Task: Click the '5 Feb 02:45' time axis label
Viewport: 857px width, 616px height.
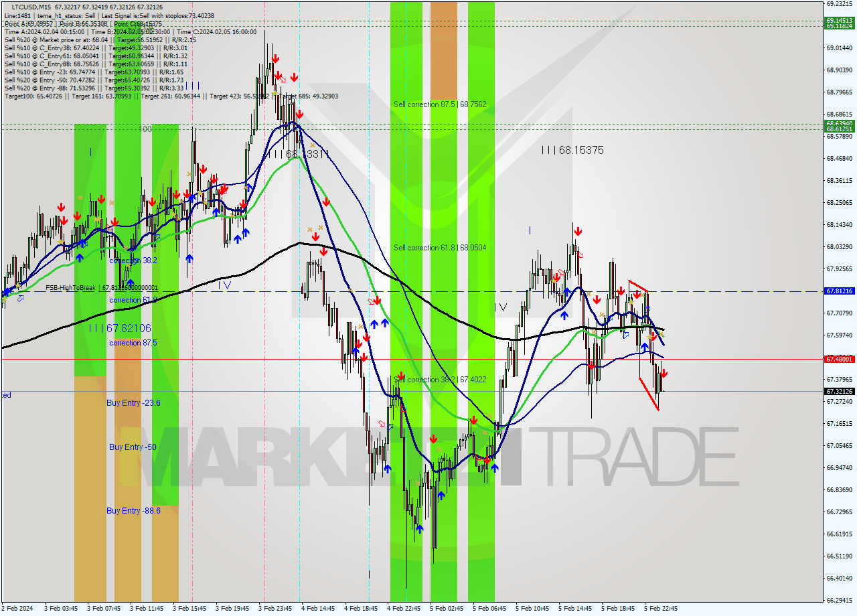Action: (x=447, y=609)
